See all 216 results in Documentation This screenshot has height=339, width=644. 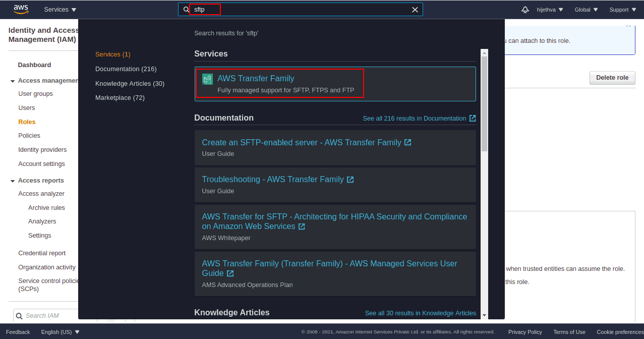coord(415,118)
